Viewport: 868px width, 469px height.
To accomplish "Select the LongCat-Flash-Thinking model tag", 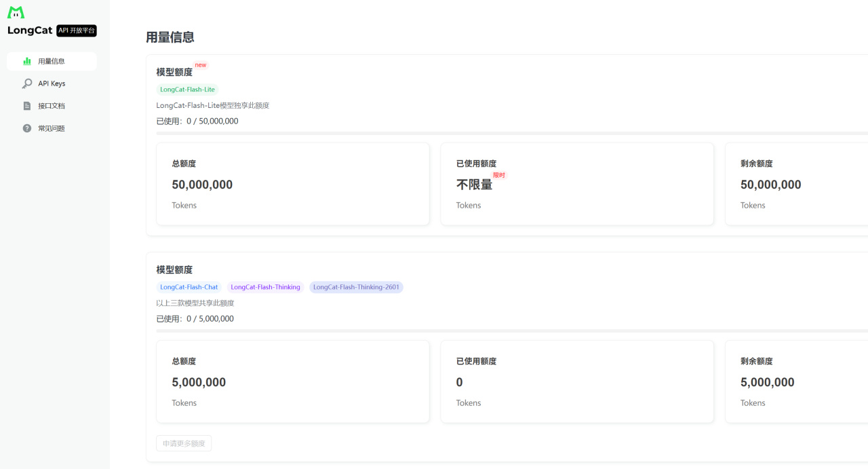I will point(265,287).
